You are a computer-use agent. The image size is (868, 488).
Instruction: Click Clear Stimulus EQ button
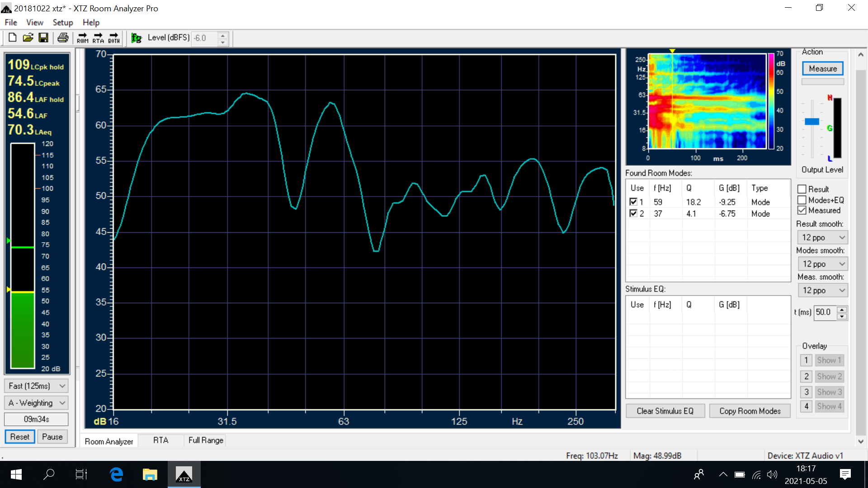click(x=665, y=411)
